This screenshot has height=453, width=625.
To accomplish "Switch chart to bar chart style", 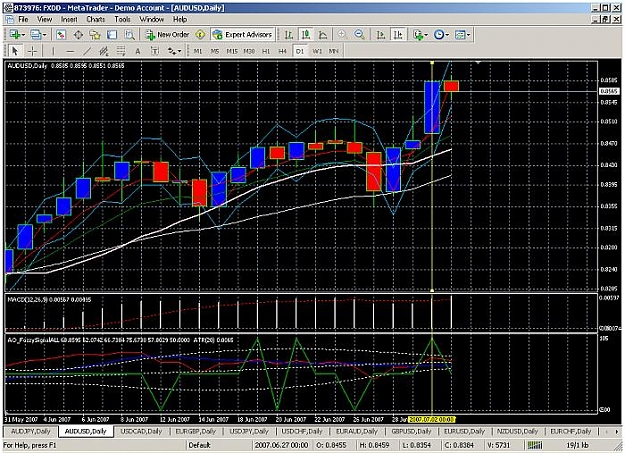I will click(x=289, y=35).
